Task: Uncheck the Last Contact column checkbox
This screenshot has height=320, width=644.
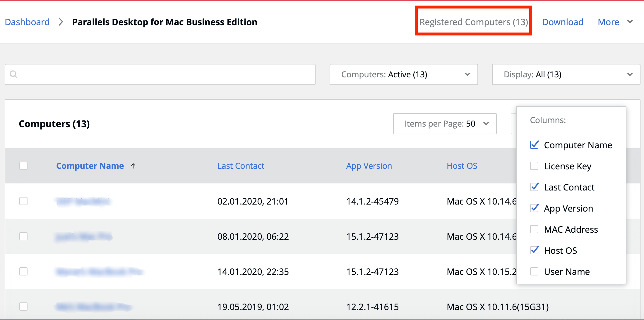Action: click(x=534, y=187)
